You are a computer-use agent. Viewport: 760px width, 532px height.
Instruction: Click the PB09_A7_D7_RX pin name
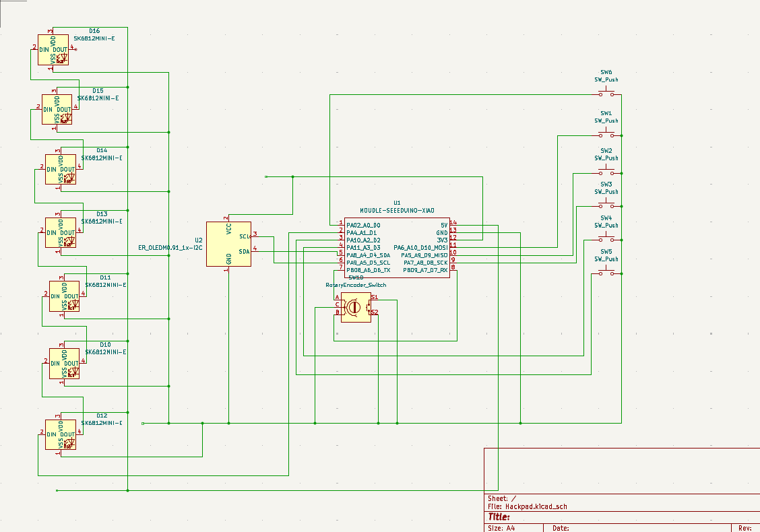click(425, 270)
